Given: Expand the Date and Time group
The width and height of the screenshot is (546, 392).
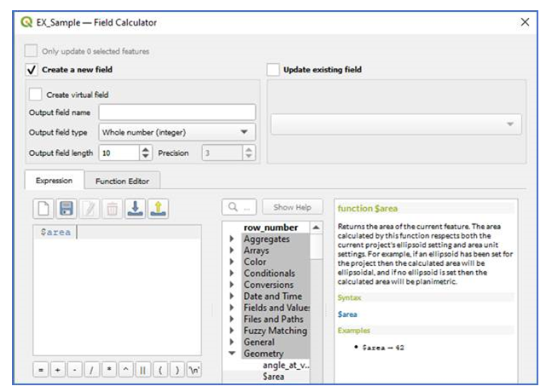Looking at the screenshot, I should [232, 296].
